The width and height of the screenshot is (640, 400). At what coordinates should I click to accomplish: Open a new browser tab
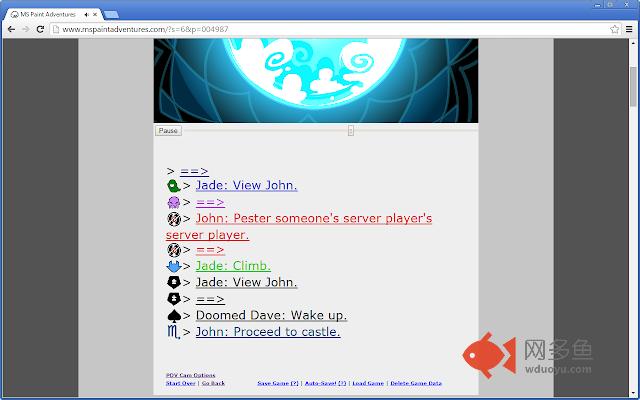pyautogui.click(x=111, y=15)
